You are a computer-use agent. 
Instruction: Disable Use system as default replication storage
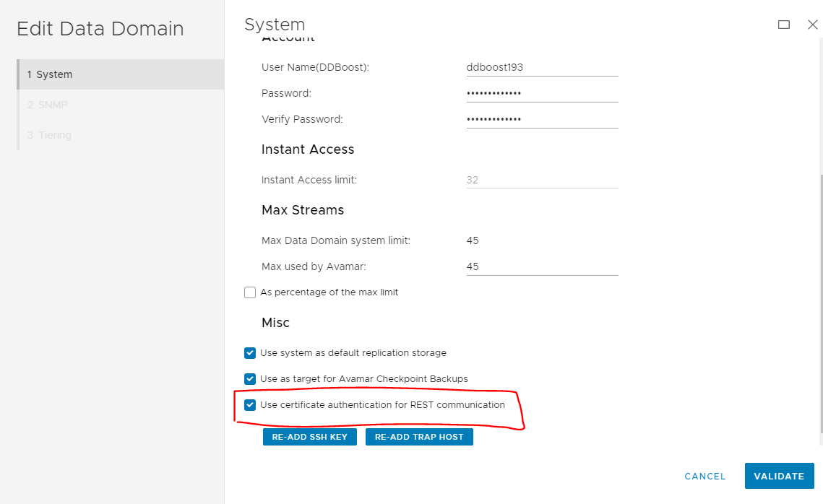coord(249,353)
